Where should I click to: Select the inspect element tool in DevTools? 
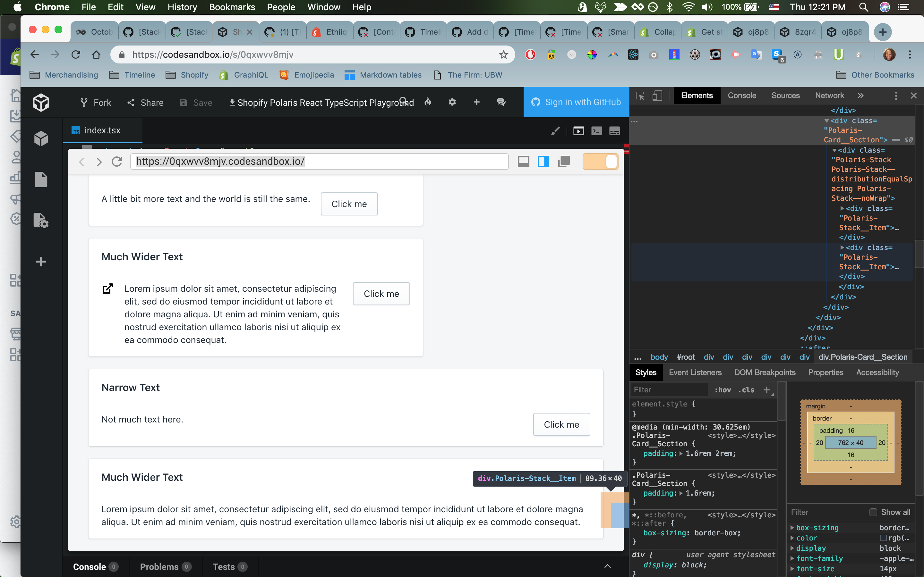(x=639, y=96)
